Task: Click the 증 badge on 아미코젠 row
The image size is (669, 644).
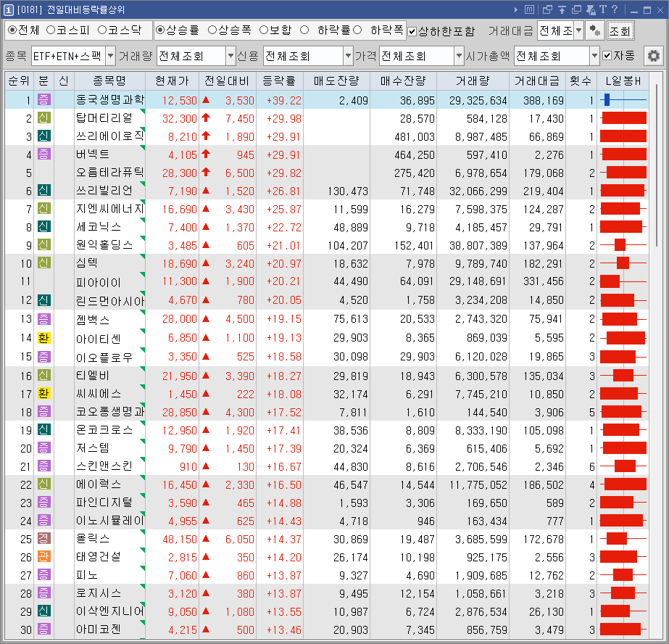Action: [44, 629]
